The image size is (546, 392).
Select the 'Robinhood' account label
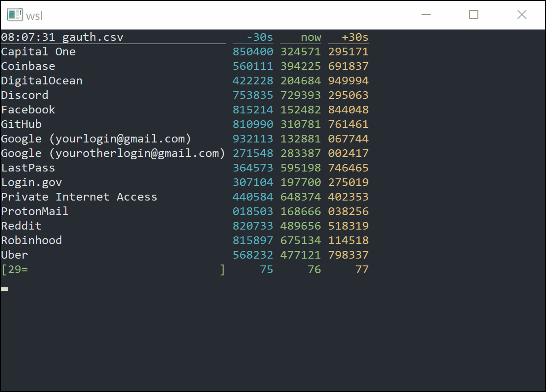point(32,240)
